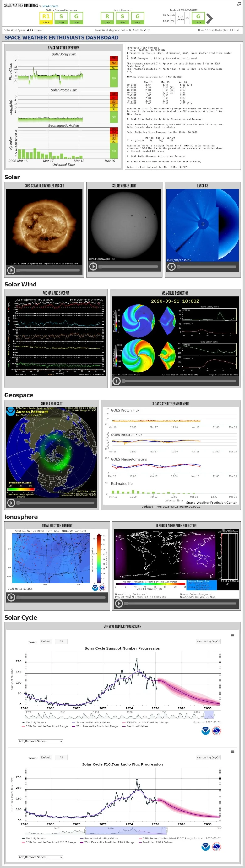Click the WSA-ENLIL Prediction progress slider
Viewport: 245px width, 868px height.
click(x=179, y=381)
